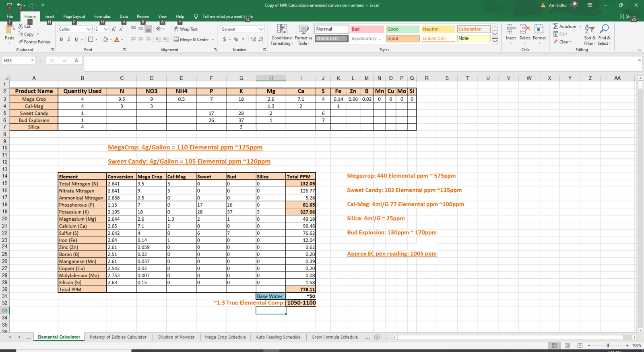The height and width of the screenshot is (352, 644).
Task: Increase font size with larger A icon
Action: pyautogui.click(x=114, y=29)
